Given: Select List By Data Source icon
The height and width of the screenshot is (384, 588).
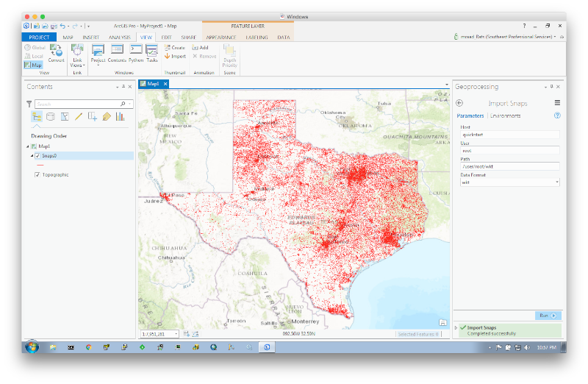Looking at the screenshot, I should click(x=50, y=117).
